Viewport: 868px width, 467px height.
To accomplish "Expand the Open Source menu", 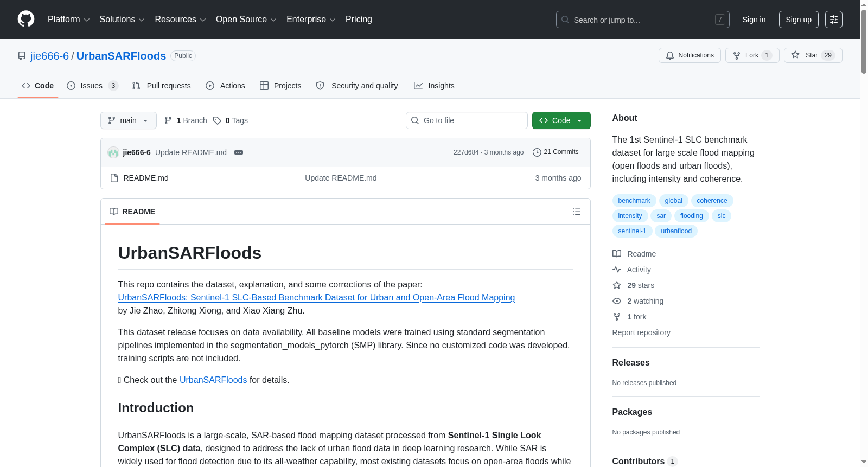I will 246,20.
